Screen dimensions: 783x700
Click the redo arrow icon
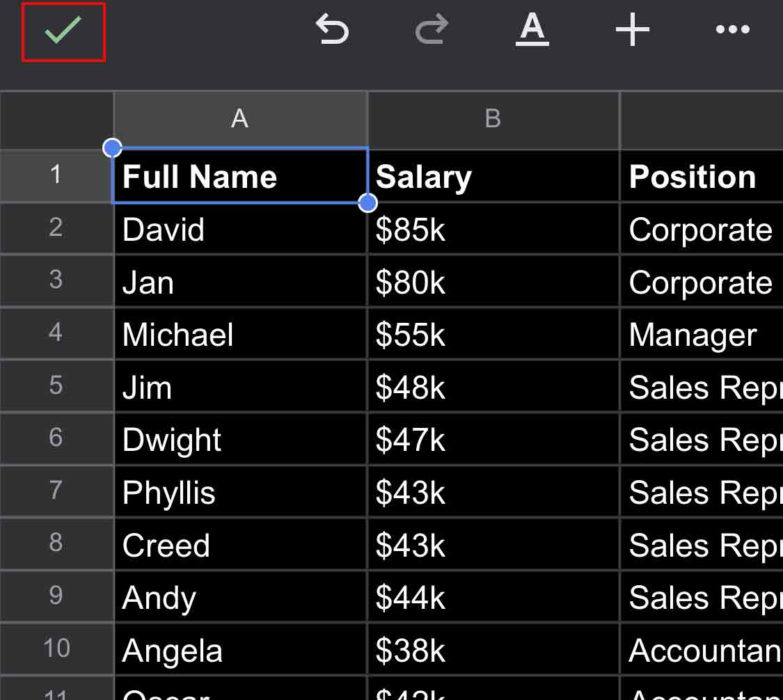[x=432, y=30]
